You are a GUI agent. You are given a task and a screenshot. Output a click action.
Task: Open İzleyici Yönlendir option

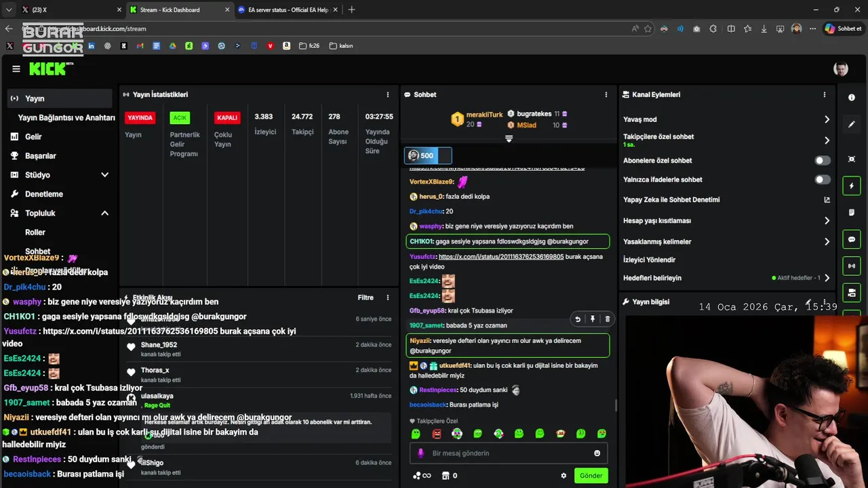649,260
